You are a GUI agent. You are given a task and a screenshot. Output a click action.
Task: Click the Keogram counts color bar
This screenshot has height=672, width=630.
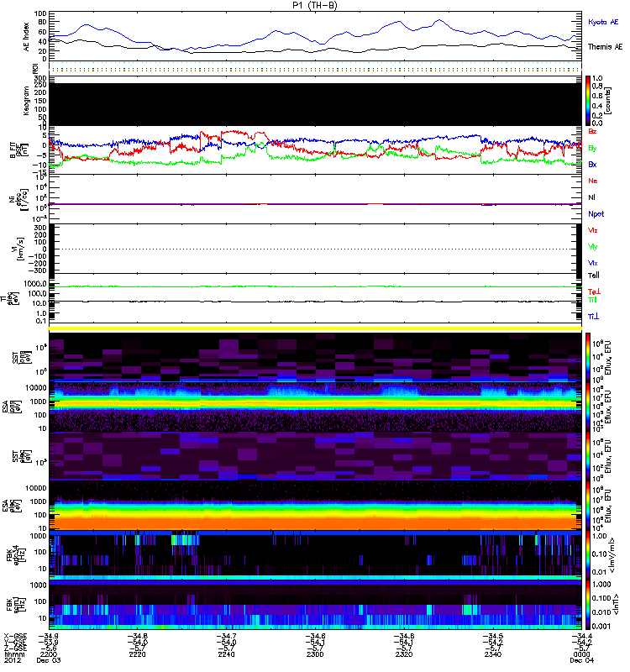tap(588, 101)
